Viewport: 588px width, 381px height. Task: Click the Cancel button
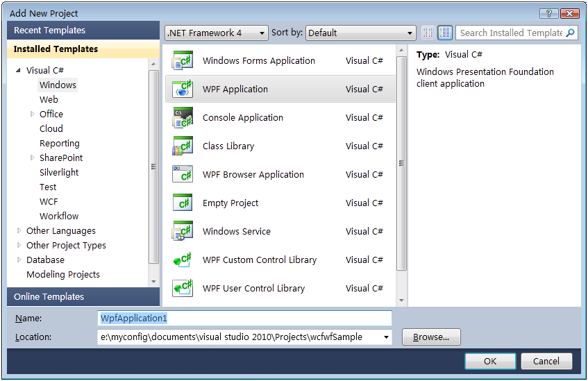(546, 361)
